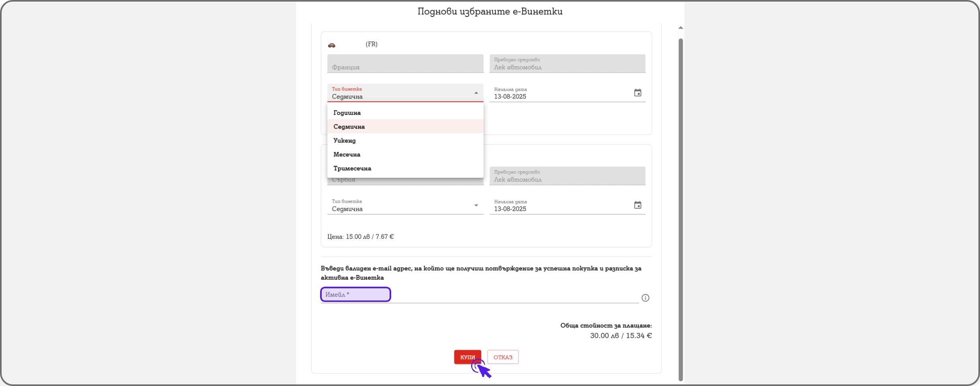Pick the Тримесечна option
Viewport: 980px width, 386px height.
click(x=352, y=168)
